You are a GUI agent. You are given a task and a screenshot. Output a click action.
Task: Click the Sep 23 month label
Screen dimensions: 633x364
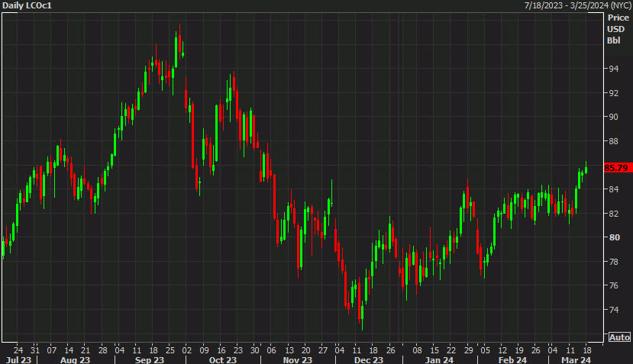(x=150, y=359)
